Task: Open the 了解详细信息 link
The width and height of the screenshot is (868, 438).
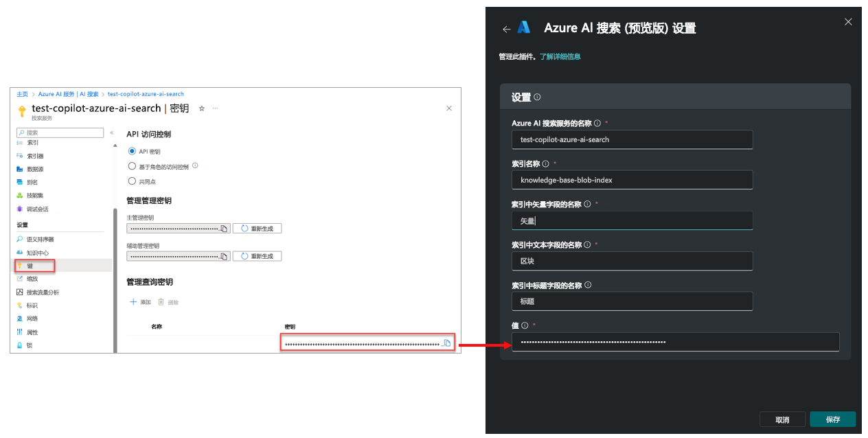Action: click(560, 56)
